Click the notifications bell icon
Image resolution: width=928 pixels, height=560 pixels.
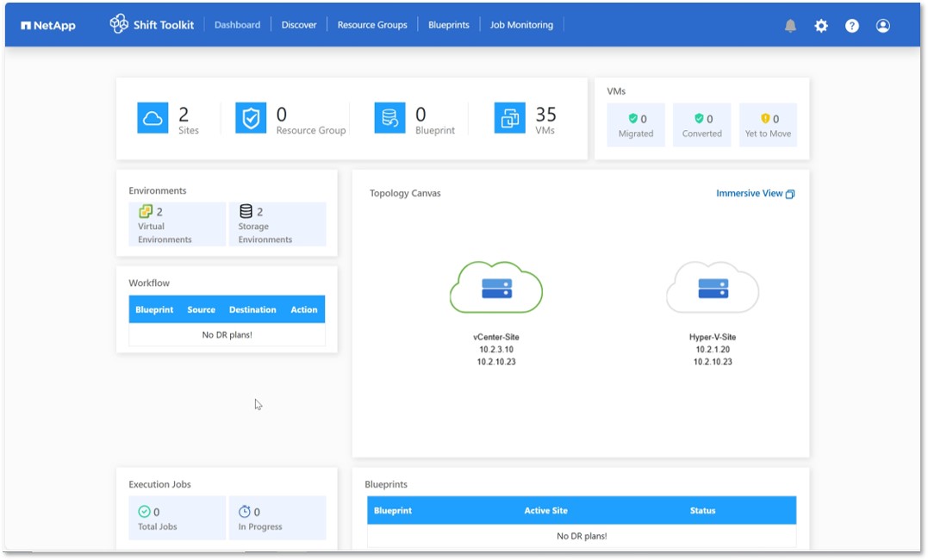pos(790,26)
